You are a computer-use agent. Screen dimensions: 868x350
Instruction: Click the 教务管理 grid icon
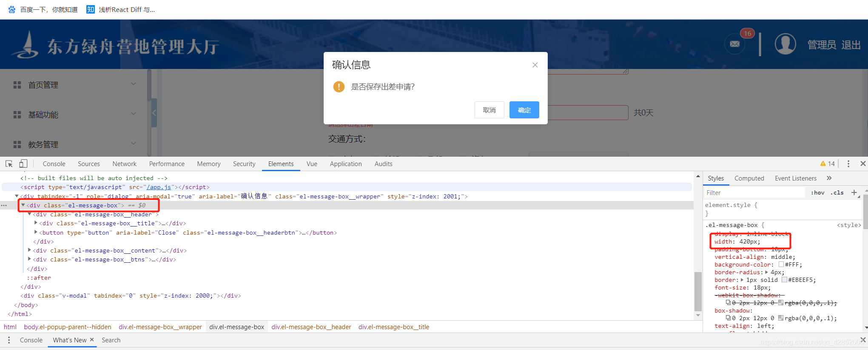[x=17, y=145]
